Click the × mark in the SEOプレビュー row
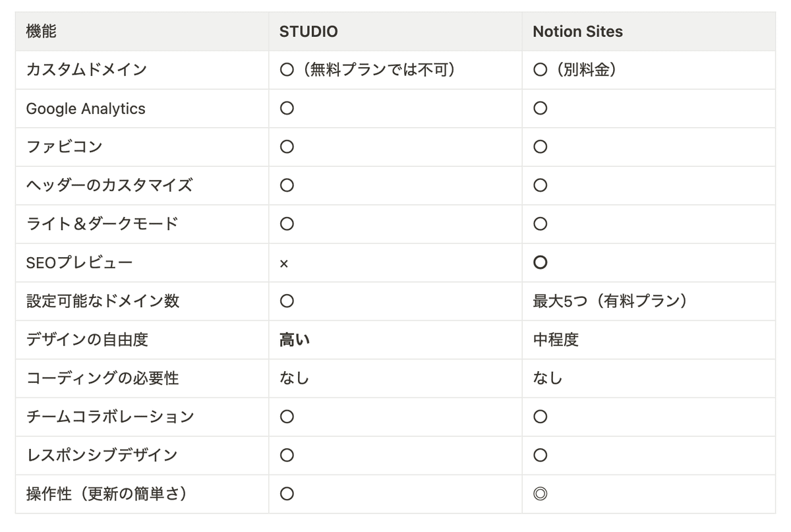The height and width of the screenshot is (532, 791). (284, 264)
